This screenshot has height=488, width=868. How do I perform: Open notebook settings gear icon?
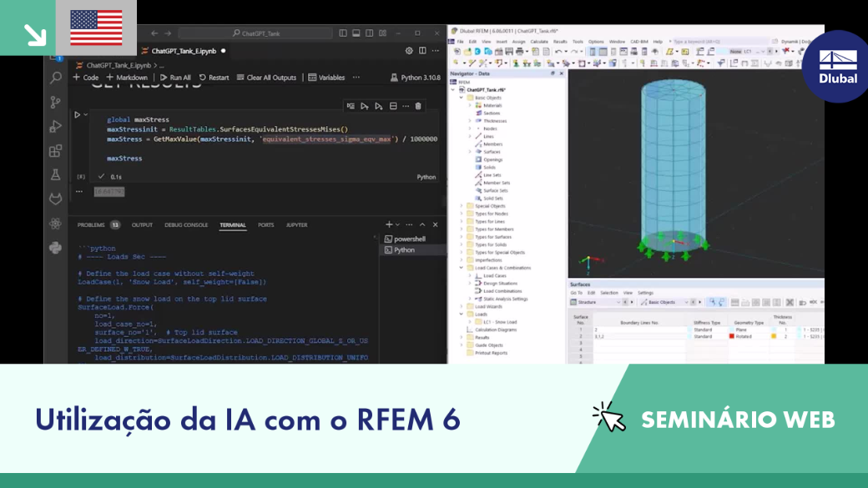pos(408,51)
